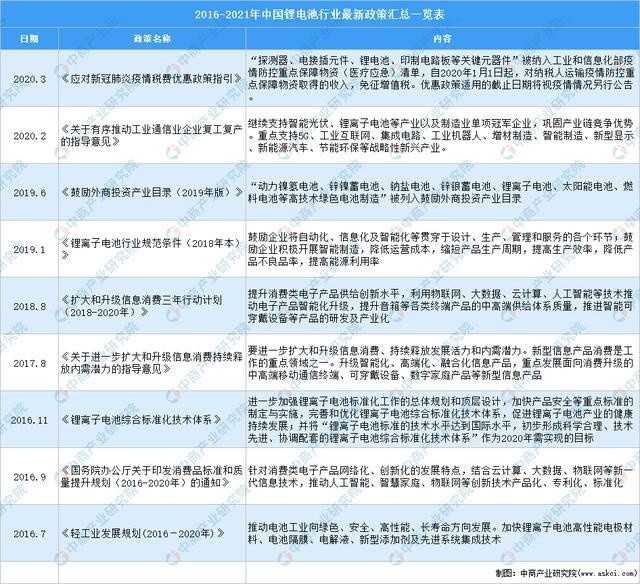The height and width of the screenshot is (584, 640).
Task: Select the 内容 column header
Action: (x=442, y=39)
